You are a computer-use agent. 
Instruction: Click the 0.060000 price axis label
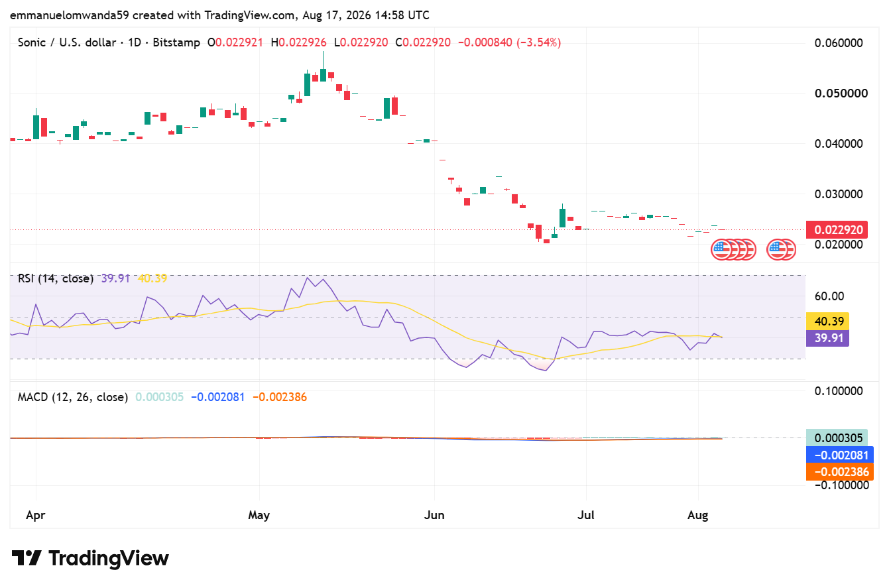coord(839,43)
